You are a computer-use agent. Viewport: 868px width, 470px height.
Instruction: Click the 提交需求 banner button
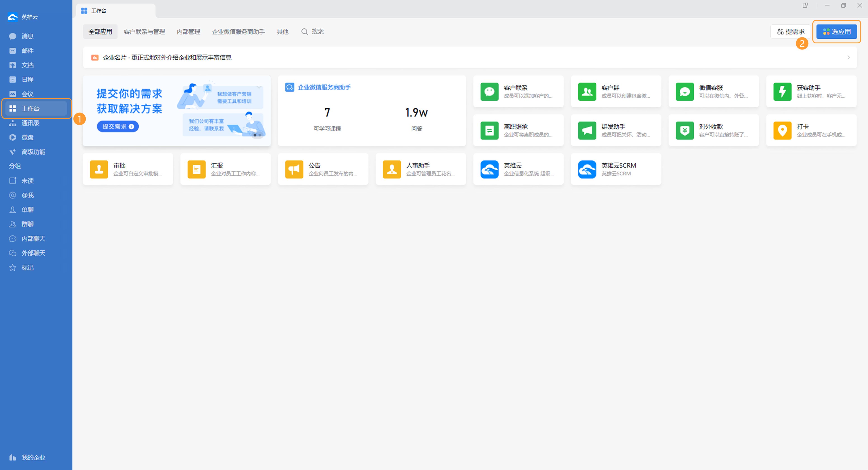pyautogui.click(x=118, y=126)
